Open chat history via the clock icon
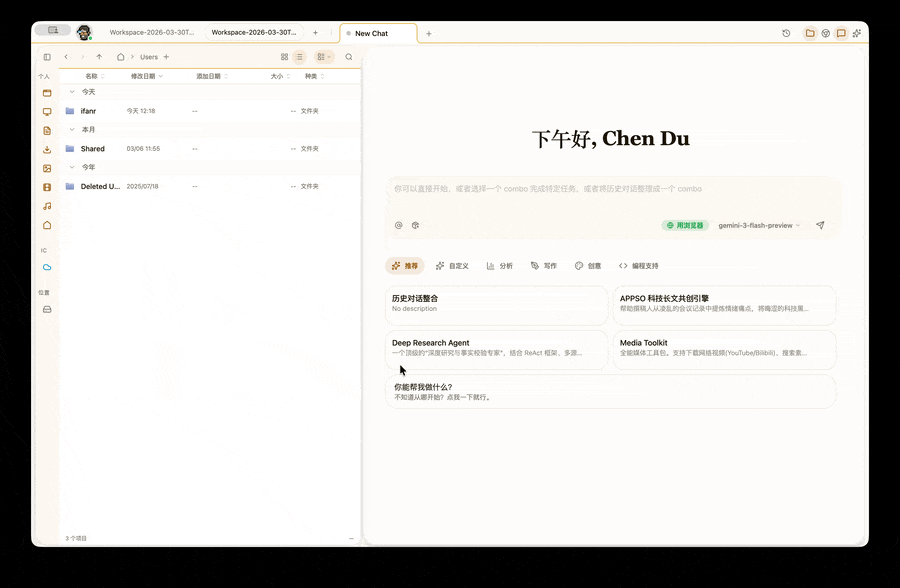The width and height of the screenshot is (900, 588). pyautogui.click(x=786, y=33)
